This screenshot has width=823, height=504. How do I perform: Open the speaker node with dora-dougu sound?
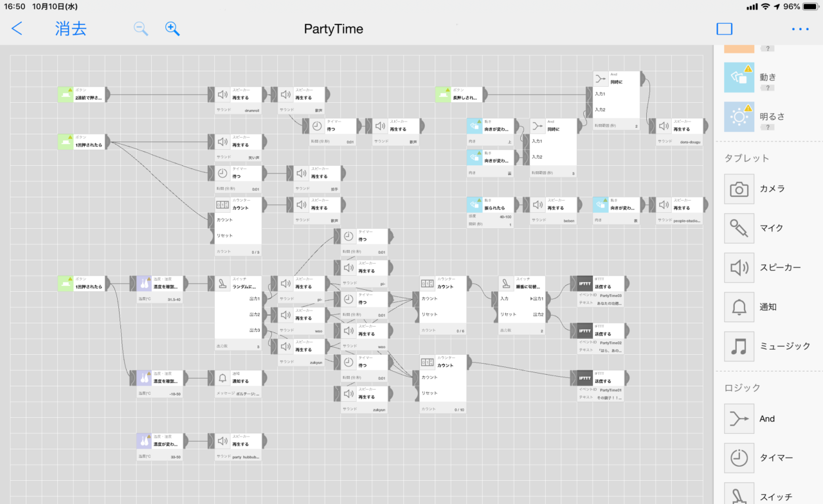[680, 132]
